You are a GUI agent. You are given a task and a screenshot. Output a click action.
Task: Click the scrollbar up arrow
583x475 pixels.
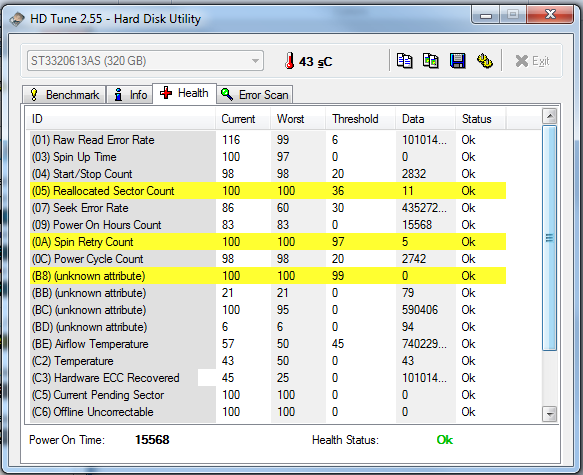coord(550,116)
